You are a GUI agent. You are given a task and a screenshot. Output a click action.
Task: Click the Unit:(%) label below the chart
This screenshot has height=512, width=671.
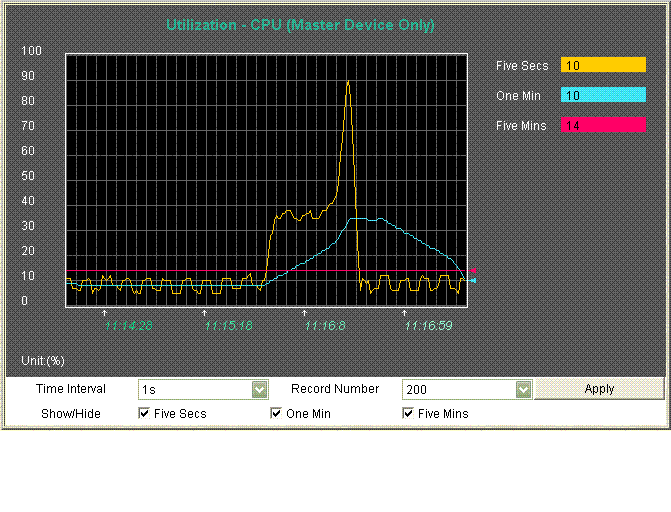click(43, 360)
